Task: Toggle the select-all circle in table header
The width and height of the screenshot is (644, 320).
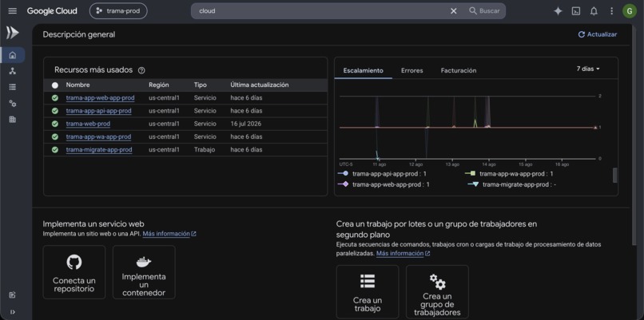Action: pyautogui.click(x=55, y=85)
